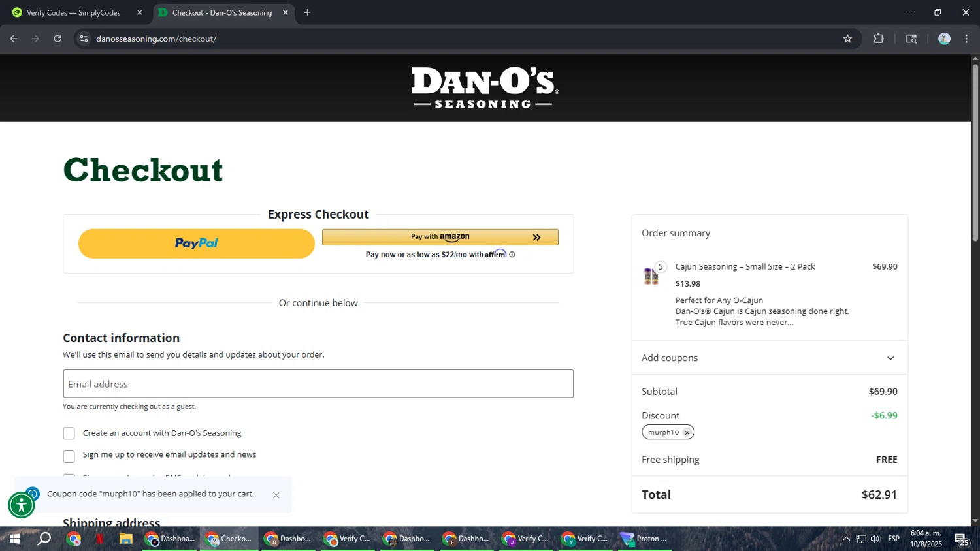Choose Pay with Amazon button
980x551 pixels.
[440, 237]
